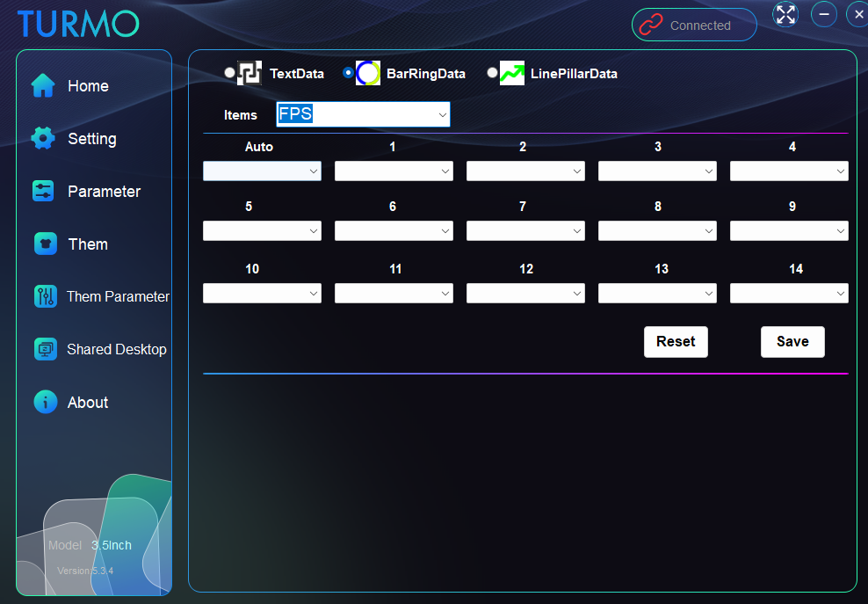Choose the LinePillarData radio button
Viewport: 868px width, 604px height.
pyautogui.click(x=492, y=73)
